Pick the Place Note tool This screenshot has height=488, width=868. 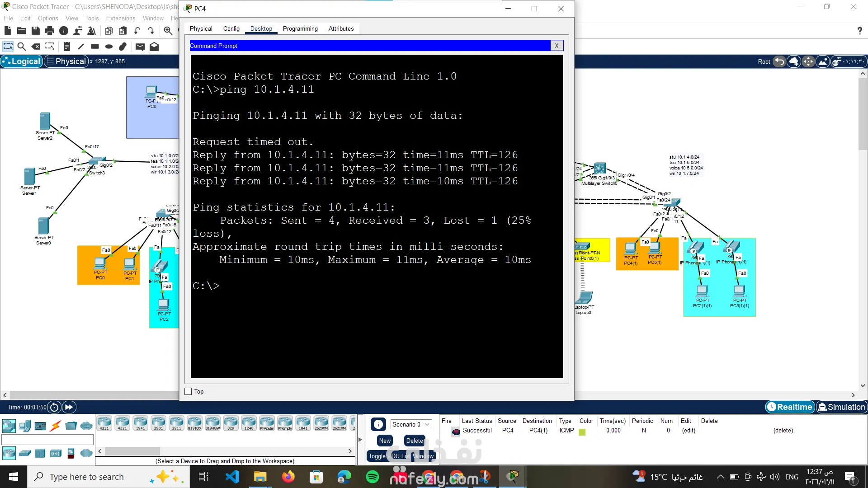pos(67,47)
